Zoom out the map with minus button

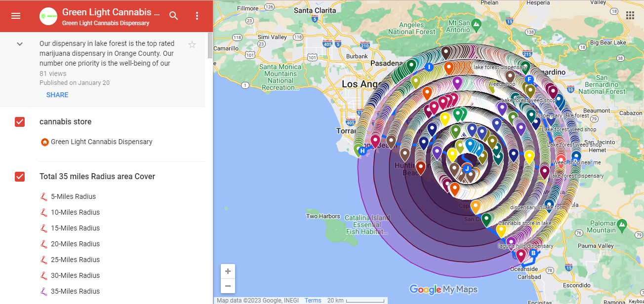(228, 286)
